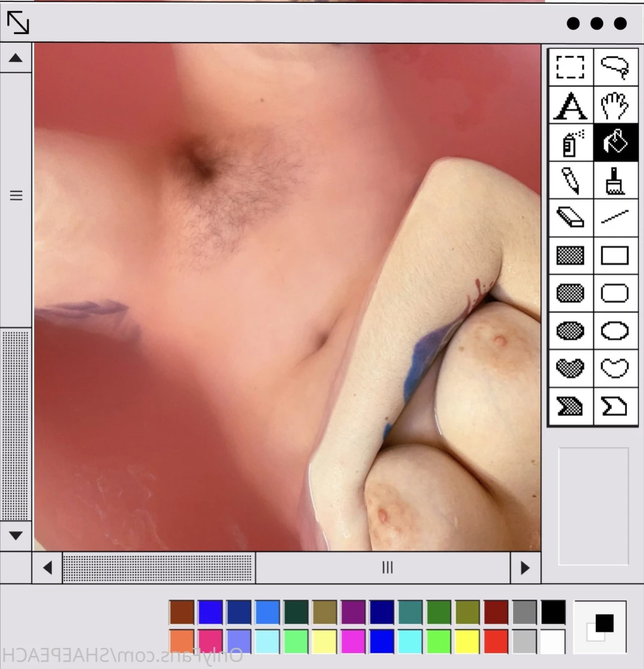The height and width of the screenshot is (669, 644).
Task: Pick the Eraser tool
Action: (570, 218)
